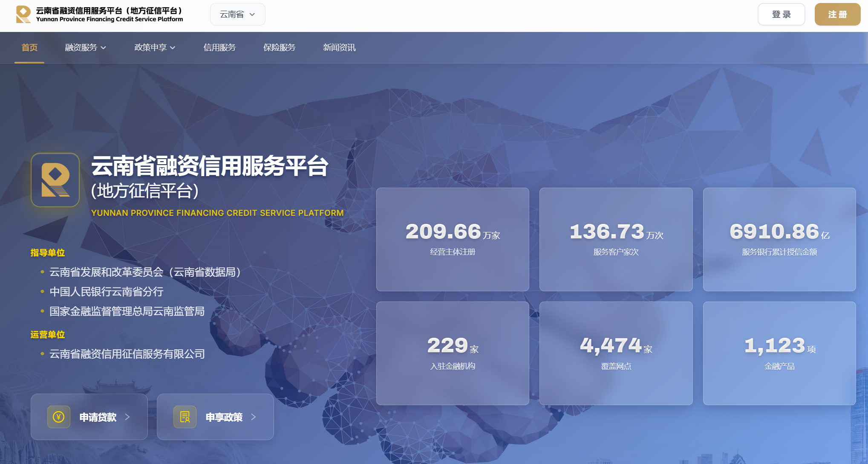Click the platform logo icon in header

tap(23, 14)
